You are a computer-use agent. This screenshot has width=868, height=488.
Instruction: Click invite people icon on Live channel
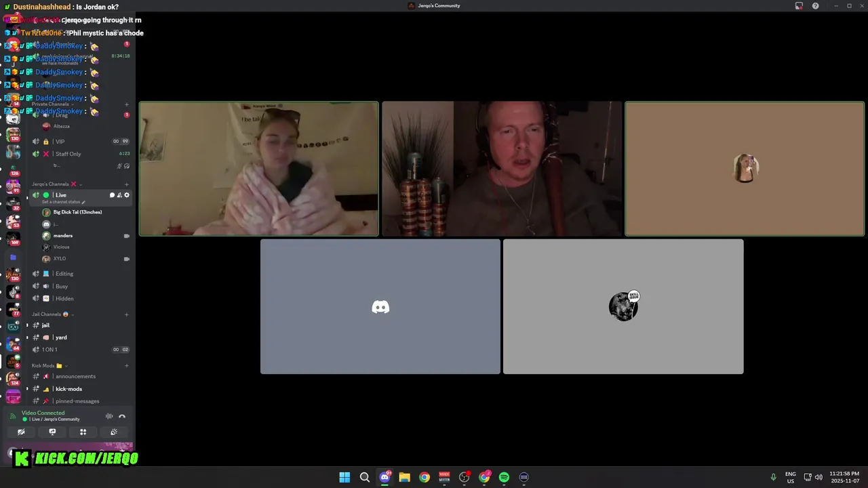tap(119, 195)
